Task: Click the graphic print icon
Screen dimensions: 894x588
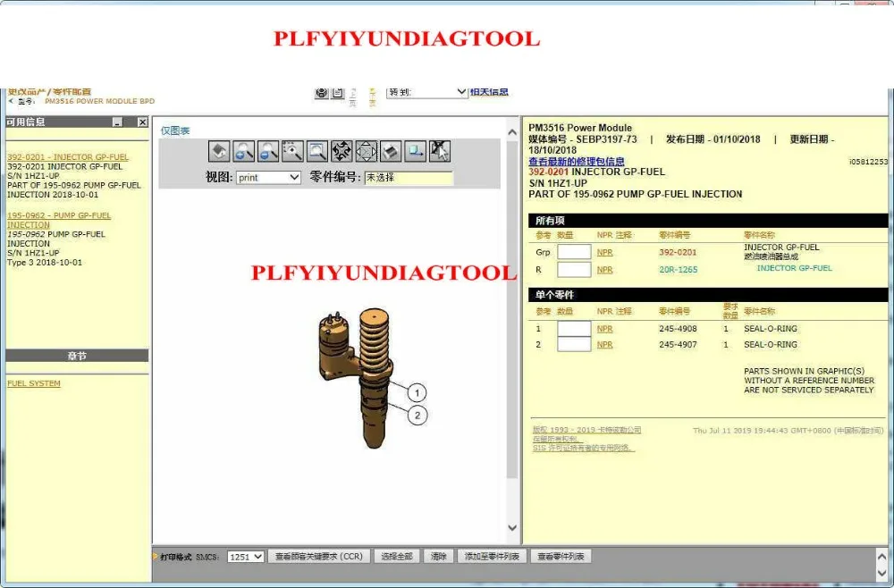Action: click(x=391, y=151)
